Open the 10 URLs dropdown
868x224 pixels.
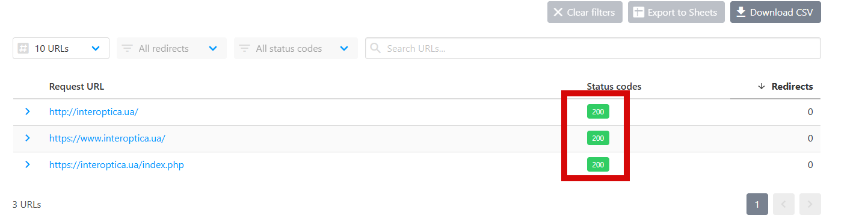coord(61,48)
